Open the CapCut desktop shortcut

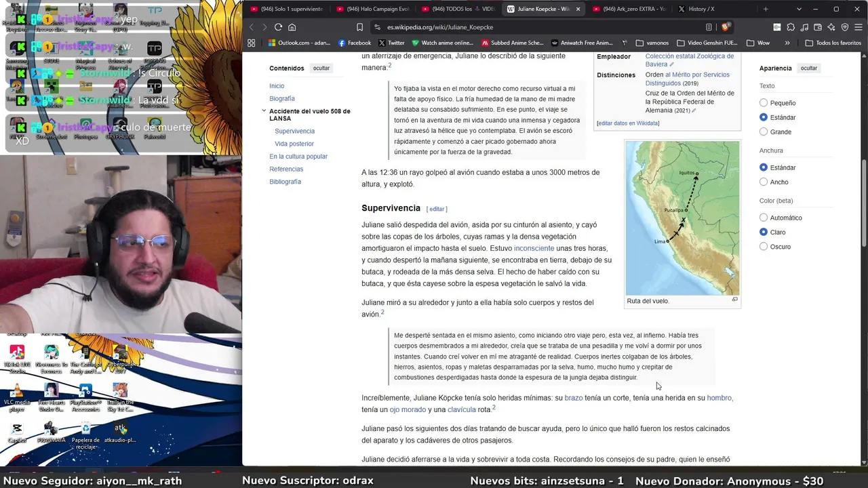(17, 432)
